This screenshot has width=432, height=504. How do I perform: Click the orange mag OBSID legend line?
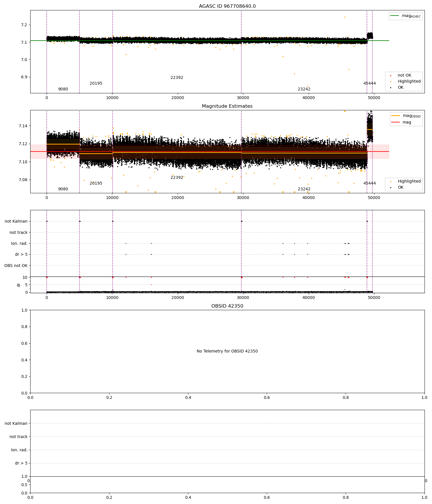click(x=395, y=116)
